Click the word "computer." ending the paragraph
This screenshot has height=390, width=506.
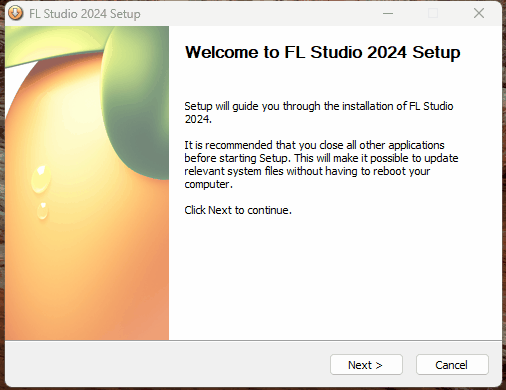click(x=208, y=184)
